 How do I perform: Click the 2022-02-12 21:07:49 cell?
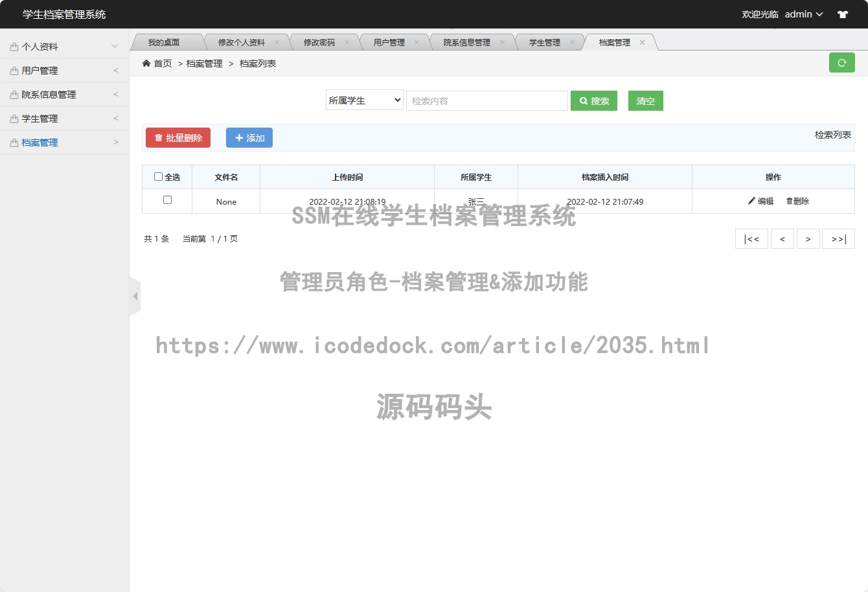(x=605, y=201)
